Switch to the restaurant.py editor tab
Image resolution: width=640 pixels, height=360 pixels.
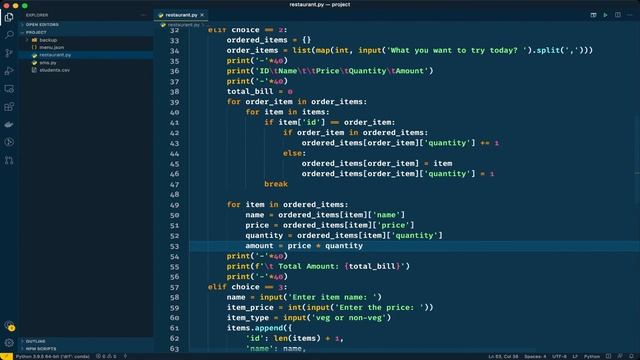click(181, 15)
